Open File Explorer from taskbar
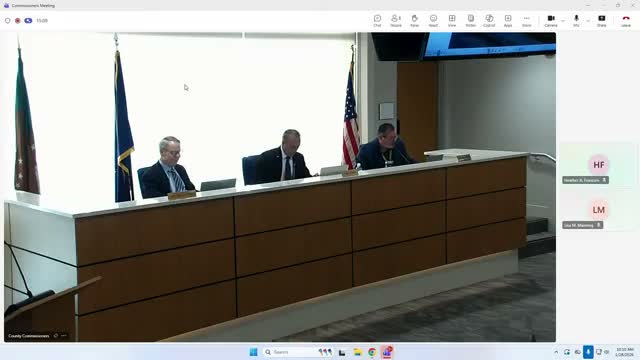Screen dimensions: 640x360 358,352
